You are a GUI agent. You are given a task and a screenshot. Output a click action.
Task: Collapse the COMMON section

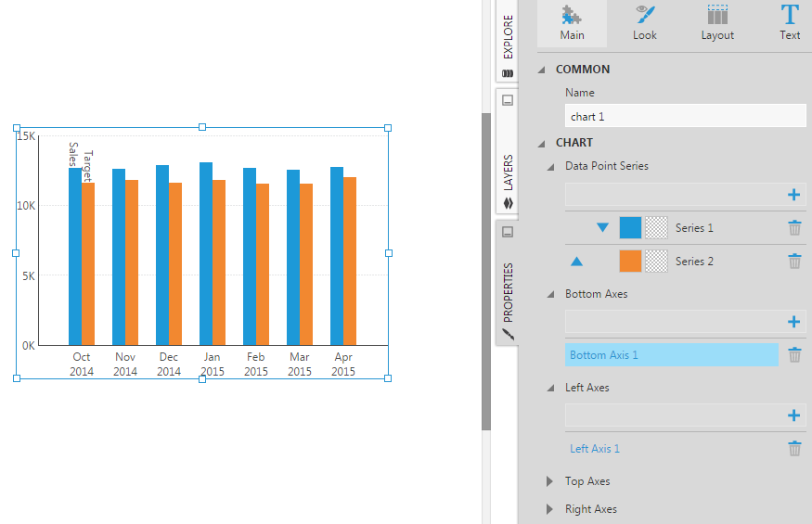[542, 70]
